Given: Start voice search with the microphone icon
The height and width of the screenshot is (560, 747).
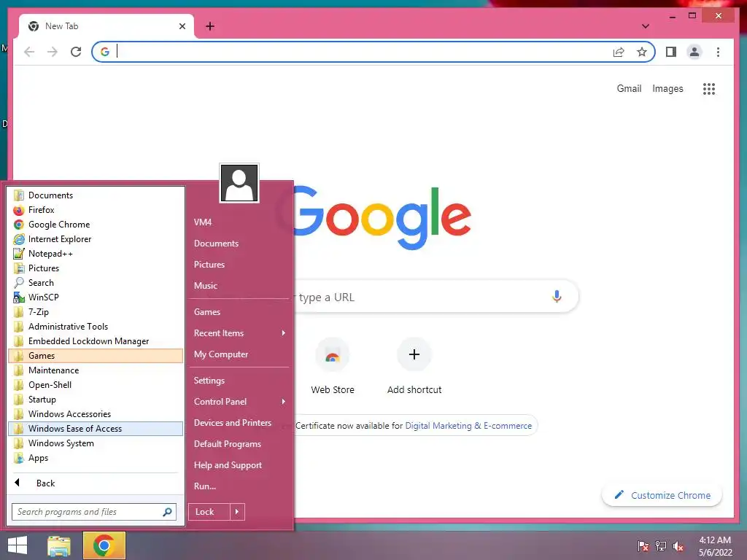Looking at the screenshot, I should point(557,297).
